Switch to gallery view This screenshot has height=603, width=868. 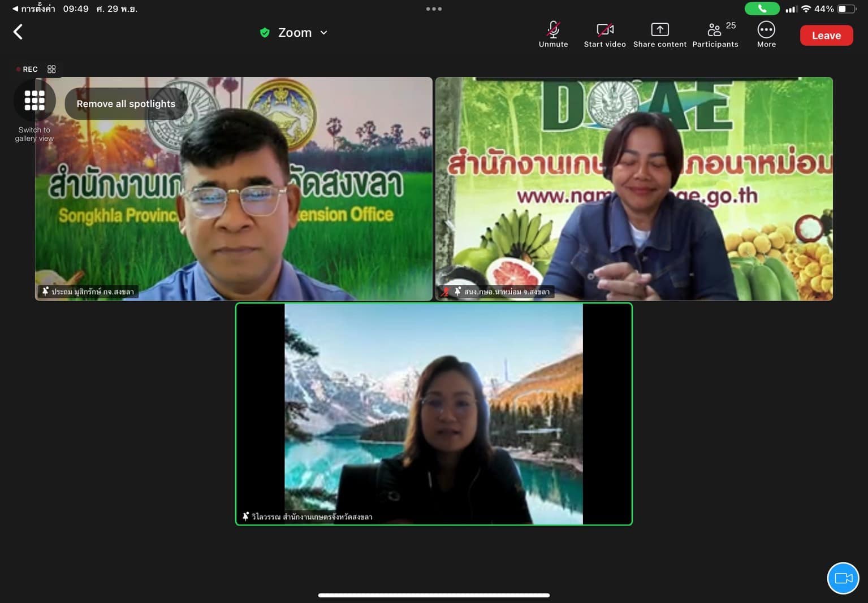point(34,111)
